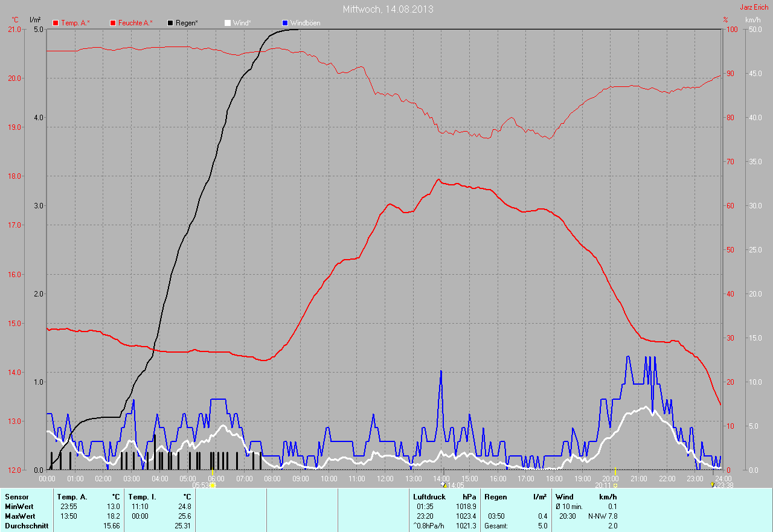Click the red Temp. A. legend square

pos(56,23)
